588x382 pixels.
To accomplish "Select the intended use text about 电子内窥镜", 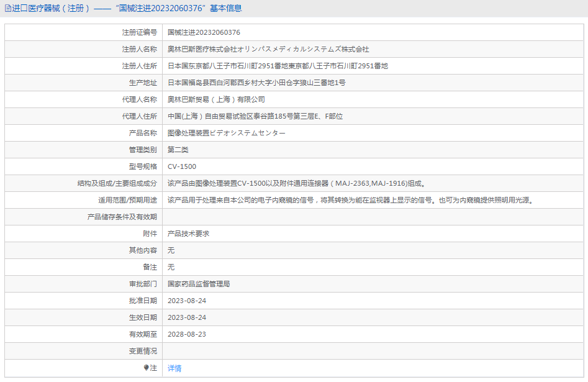I will 351,201.
